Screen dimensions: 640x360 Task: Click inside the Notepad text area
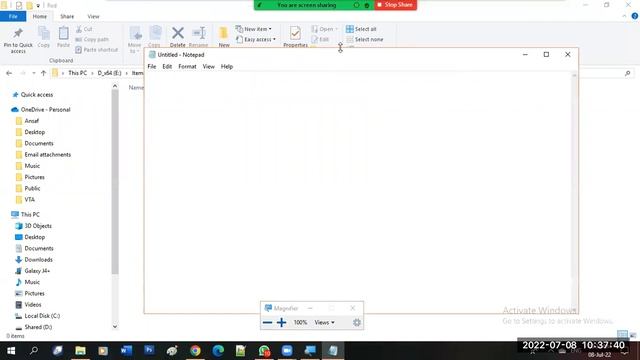pyautogui.click(x=358, y=191)
